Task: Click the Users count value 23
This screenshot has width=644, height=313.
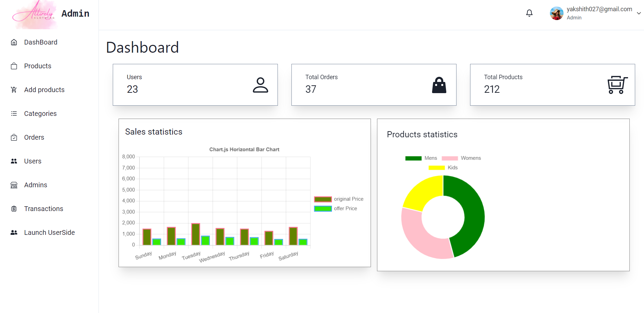Action: pos(132,89)
